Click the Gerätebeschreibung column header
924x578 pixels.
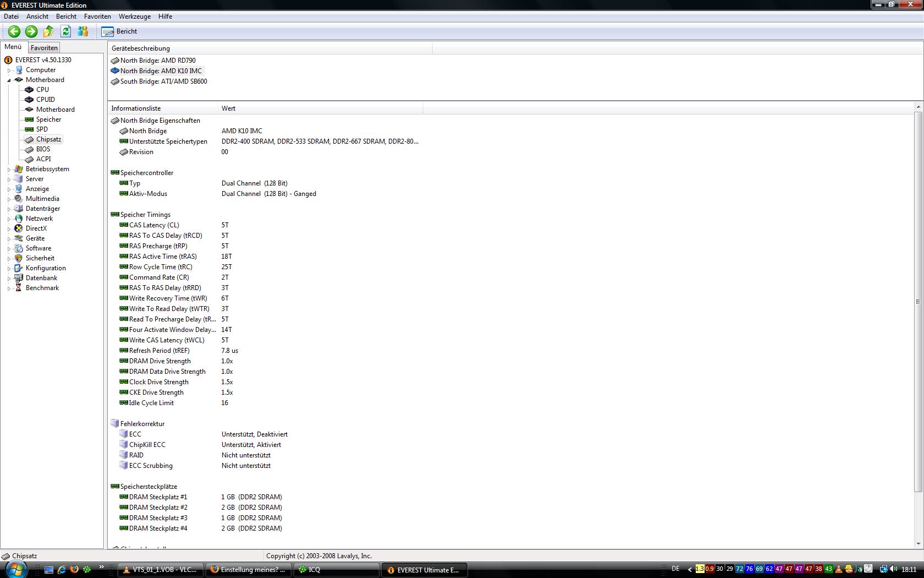pos(269,48)
